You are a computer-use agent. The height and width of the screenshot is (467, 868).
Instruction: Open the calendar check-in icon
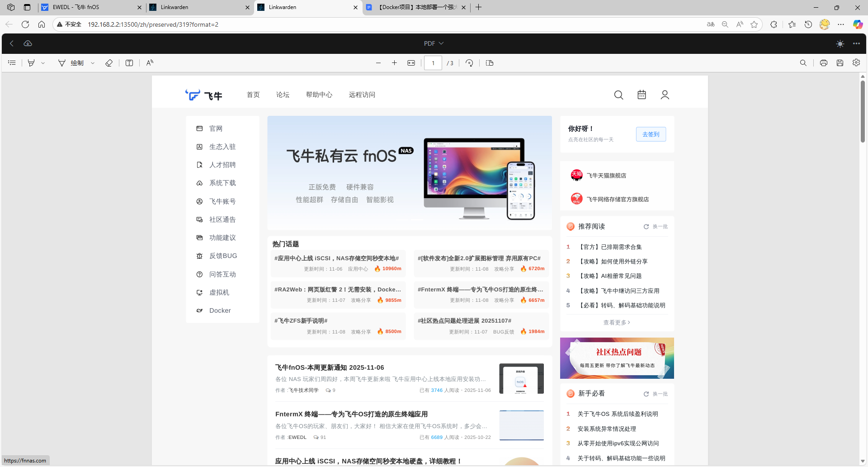tap(642, 95)
